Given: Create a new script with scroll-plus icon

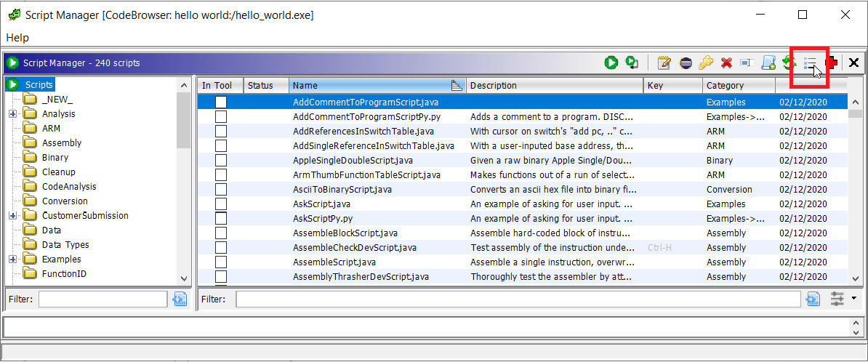Looking at the screenshot, I should [768, 63].
